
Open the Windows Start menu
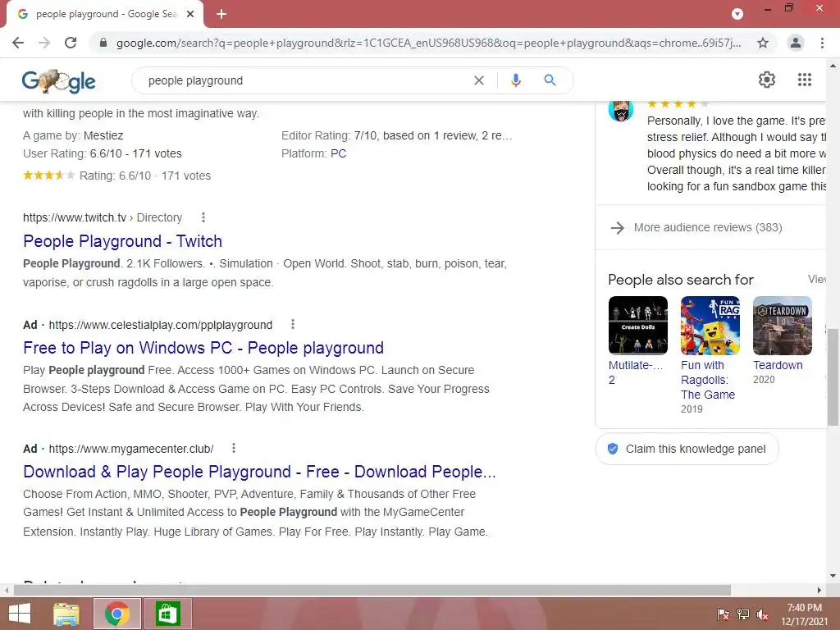coord(20,614)
